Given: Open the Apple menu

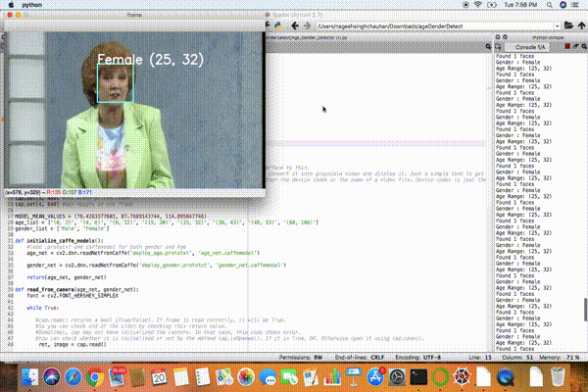Looking at the screenshot, I should [10, 5].
